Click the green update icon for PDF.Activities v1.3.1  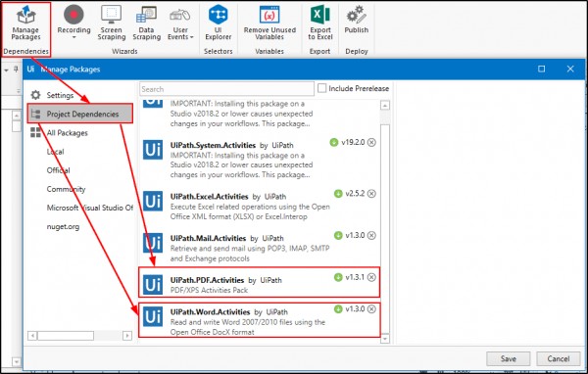338,277
